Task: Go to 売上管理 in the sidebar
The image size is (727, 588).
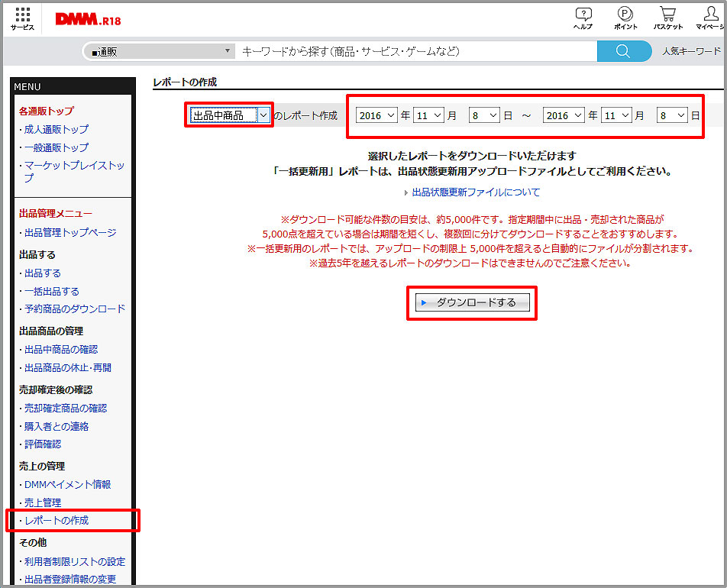Action: [43, 502]
